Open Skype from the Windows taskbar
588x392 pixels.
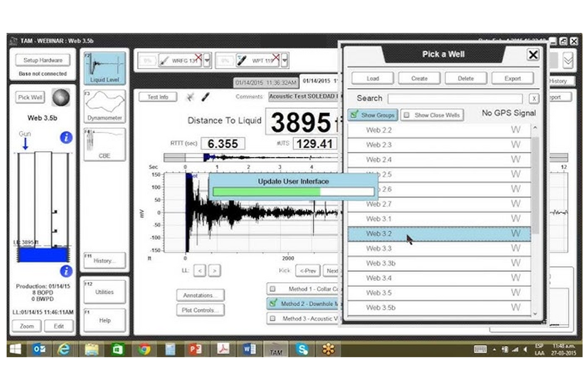302,349
